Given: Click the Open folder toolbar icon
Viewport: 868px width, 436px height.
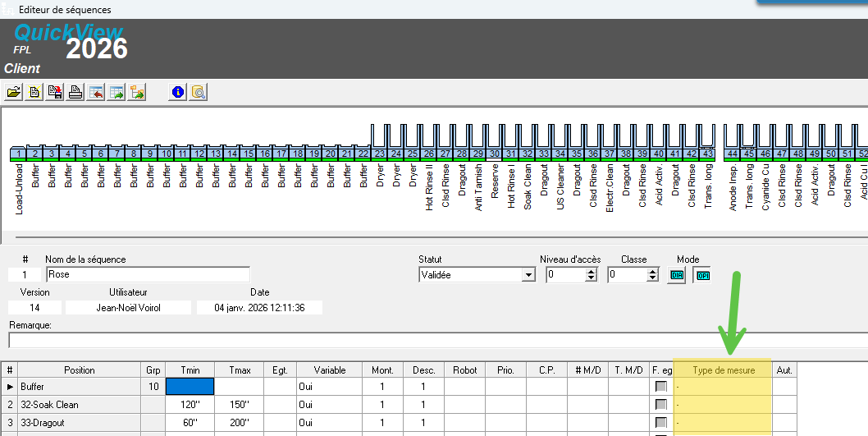Looking at the screenshot, I should point(14,92).
